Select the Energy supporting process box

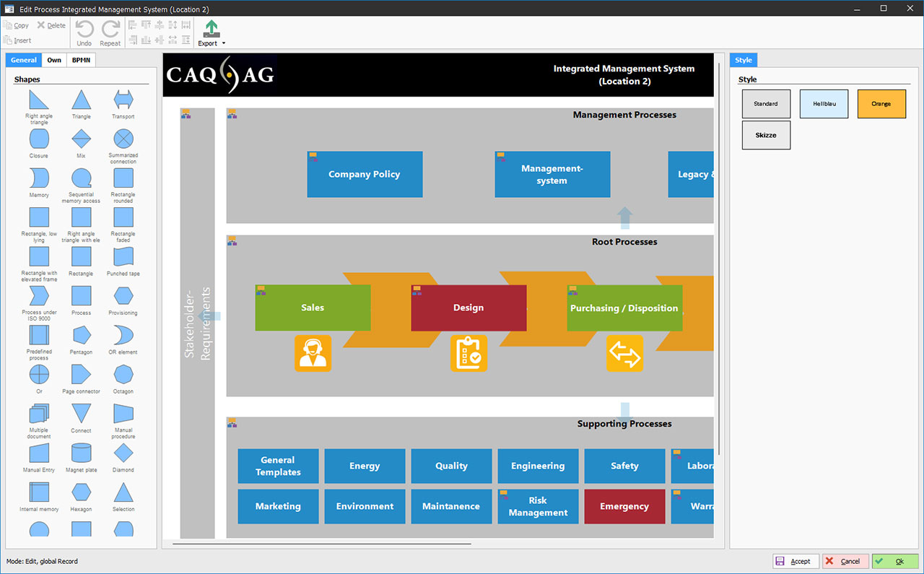click(365, 466)
